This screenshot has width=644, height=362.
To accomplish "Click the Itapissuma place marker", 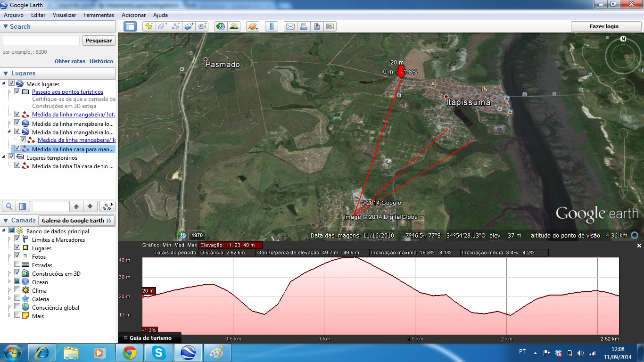I will pyautogui.click(x=446, y=97).
